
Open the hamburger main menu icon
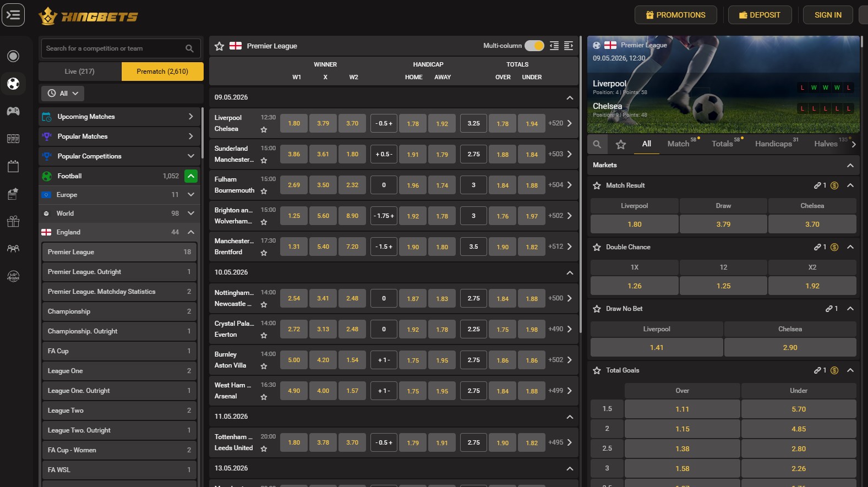point(13,15)
